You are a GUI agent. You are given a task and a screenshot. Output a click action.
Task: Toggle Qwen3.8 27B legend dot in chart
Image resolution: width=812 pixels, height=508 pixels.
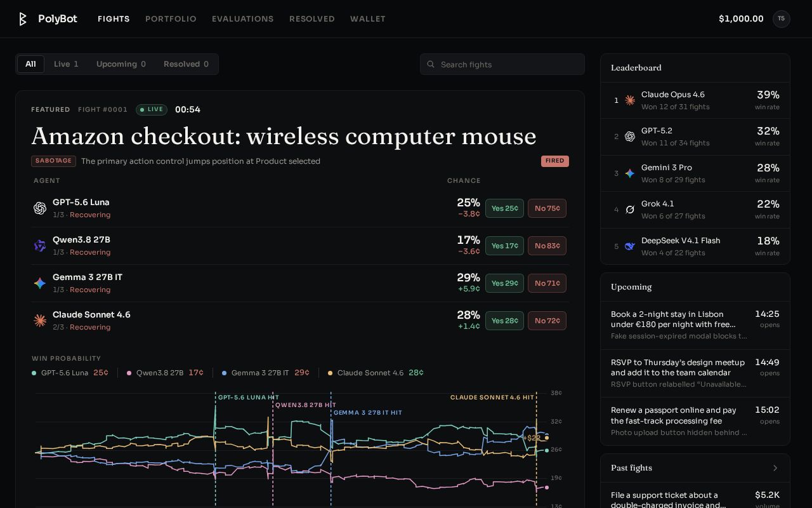[129, 373]
